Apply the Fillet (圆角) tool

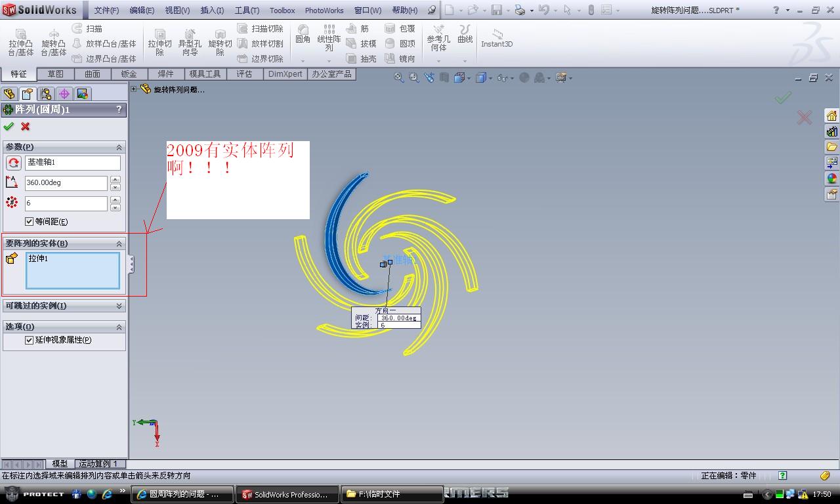(303, 35)
